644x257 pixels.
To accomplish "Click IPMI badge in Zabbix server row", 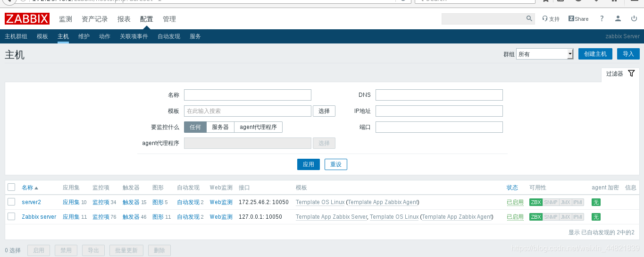I will click(578, 217).
